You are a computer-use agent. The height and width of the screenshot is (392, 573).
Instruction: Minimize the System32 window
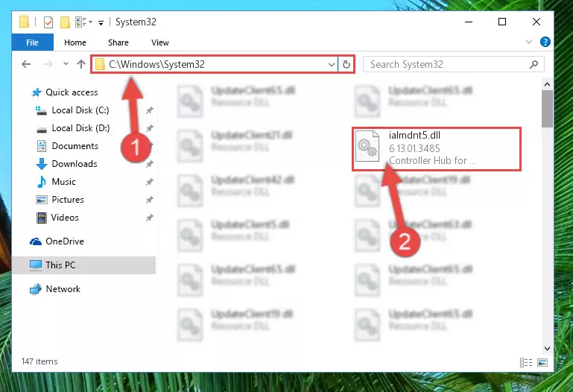pyautogui.click(x=469, y=22)
